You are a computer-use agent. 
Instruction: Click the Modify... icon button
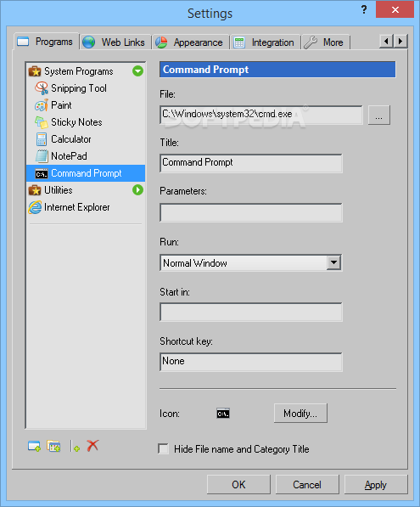coord(300,413)
